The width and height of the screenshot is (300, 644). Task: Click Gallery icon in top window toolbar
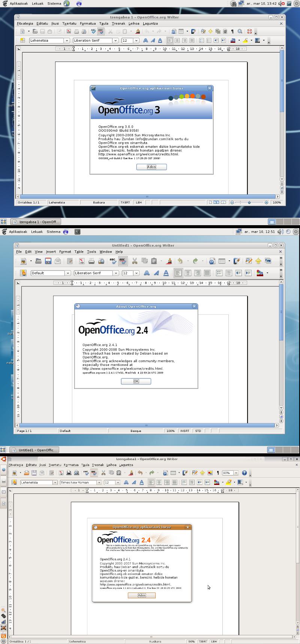click(x=218, y=32)
